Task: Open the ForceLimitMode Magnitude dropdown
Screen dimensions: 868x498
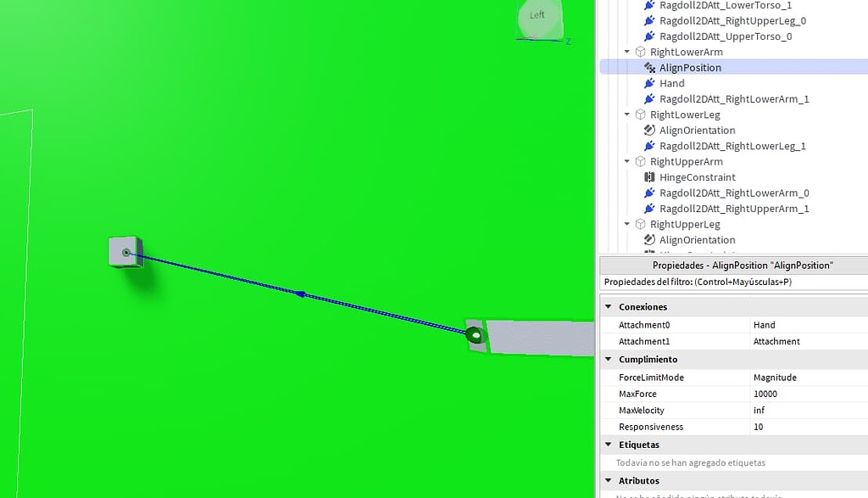Action: [x=809, y=378]
